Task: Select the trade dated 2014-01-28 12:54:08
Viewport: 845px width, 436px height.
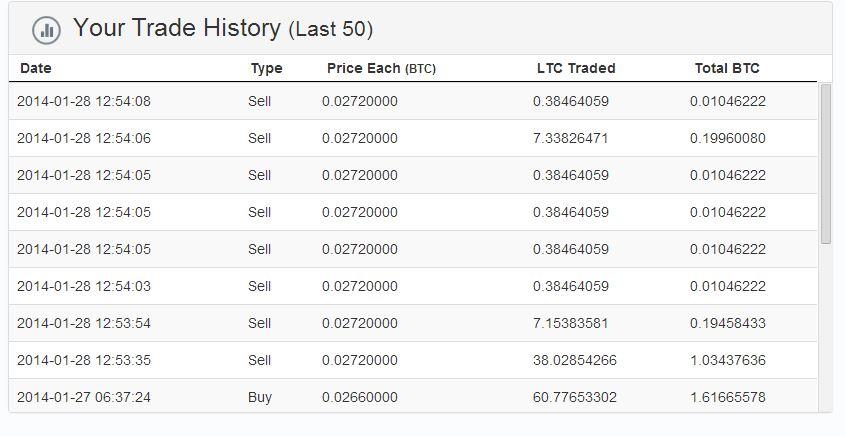Action: [x=84, y=101]
